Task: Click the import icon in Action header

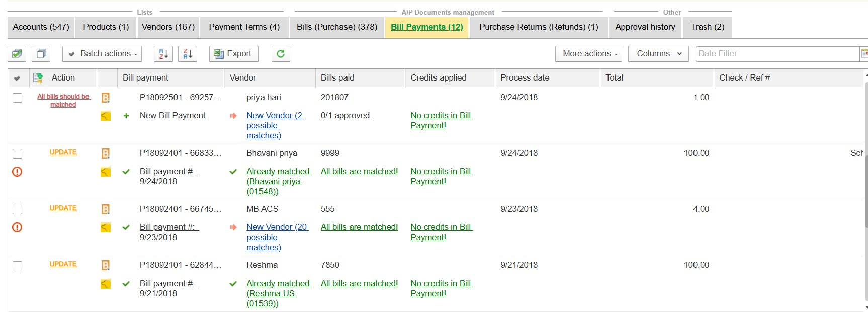Action: pyautogui.click(x=38, y=78)
